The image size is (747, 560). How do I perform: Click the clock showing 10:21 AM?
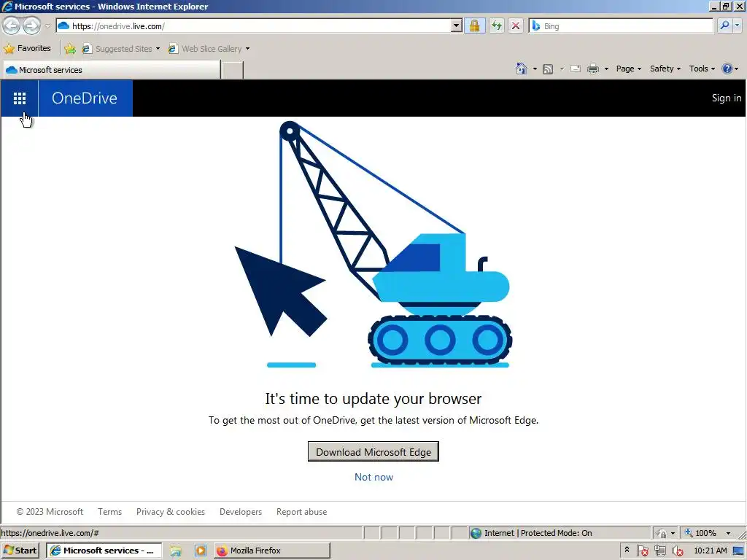711,551
